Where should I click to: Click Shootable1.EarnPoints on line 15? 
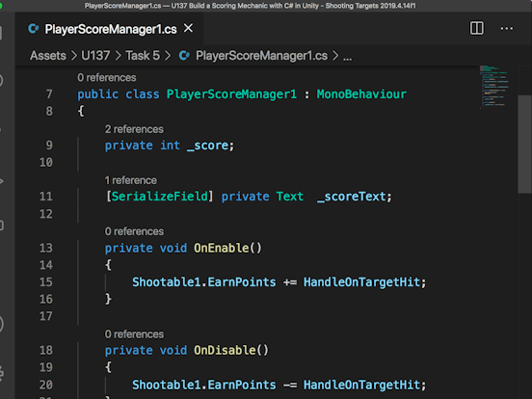[x=204, y=282]
